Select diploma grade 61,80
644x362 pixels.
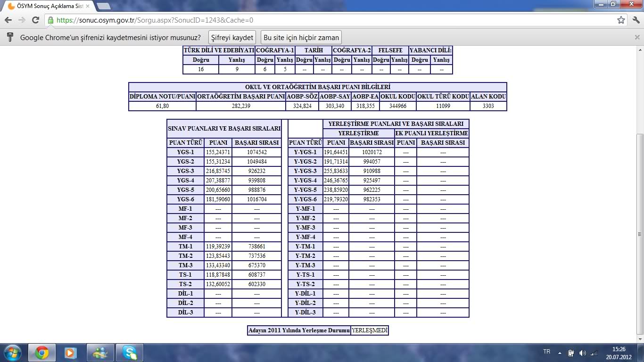pyautogui.click(x=162, y=106)
